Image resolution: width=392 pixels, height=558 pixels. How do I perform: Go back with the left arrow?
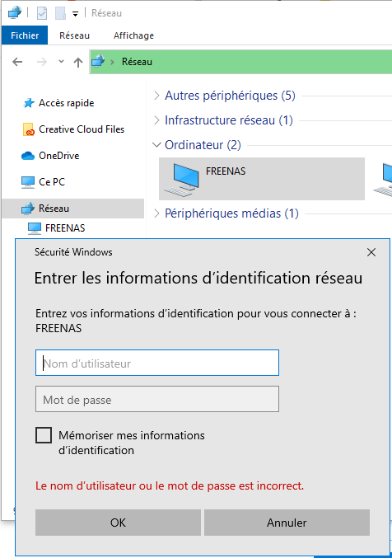click(17, 62)
